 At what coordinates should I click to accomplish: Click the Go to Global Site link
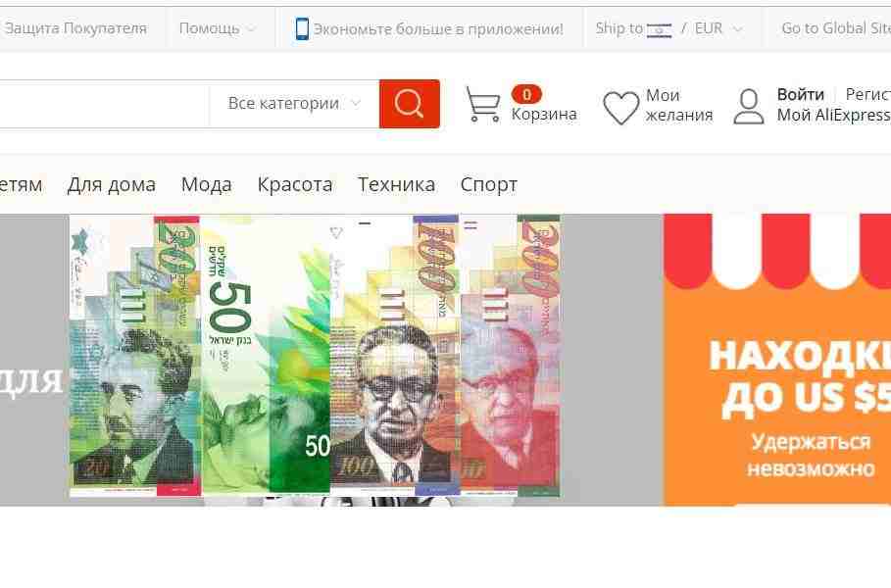tap(836, 28)
